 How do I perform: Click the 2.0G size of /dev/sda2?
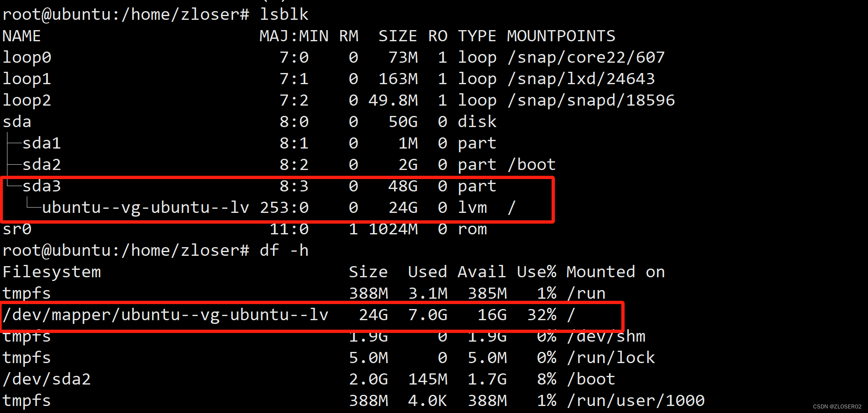pyautogui.click(x=368, y=379)
